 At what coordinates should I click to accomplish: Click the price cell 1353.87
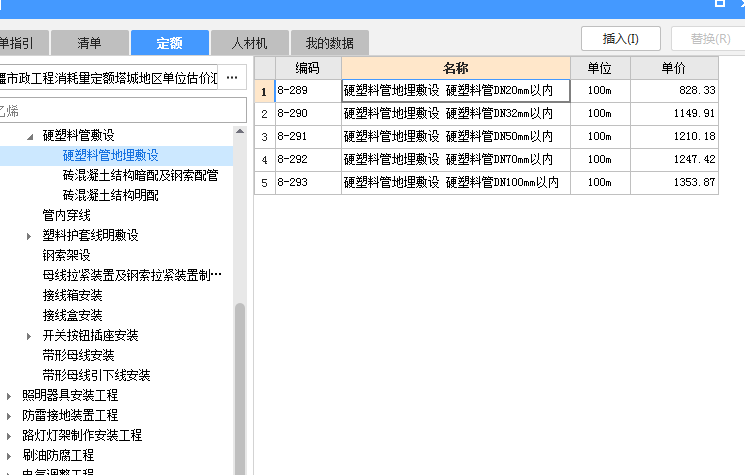674,182
